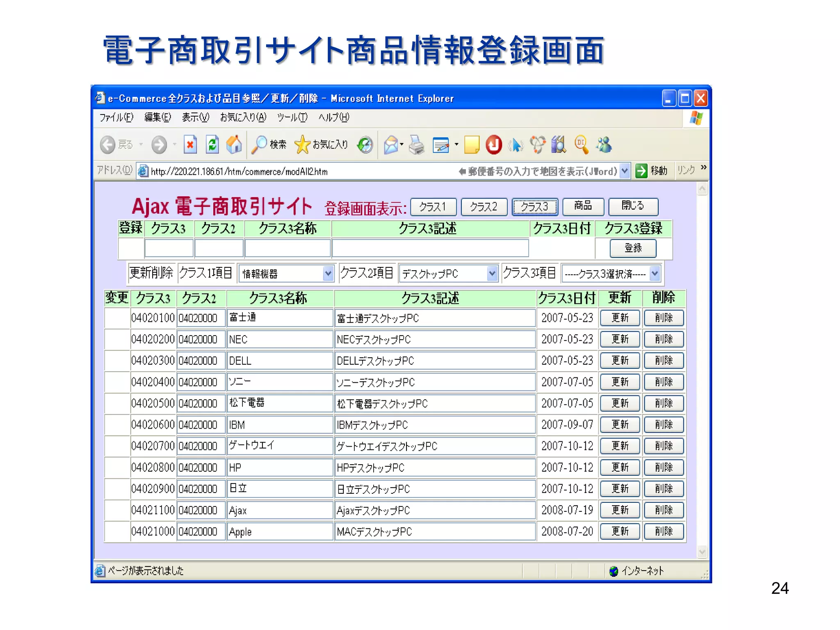Click the IE Forward arrow button
The height and width of the screenshot is (630, 840).
point(159,145)
